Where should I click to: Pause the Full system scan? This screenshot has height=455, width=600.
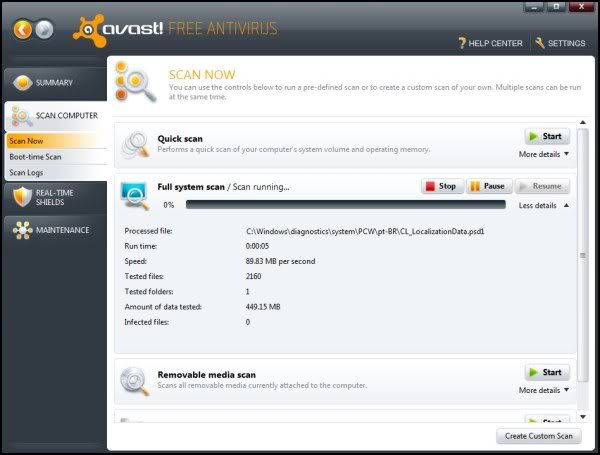[489, 186]
